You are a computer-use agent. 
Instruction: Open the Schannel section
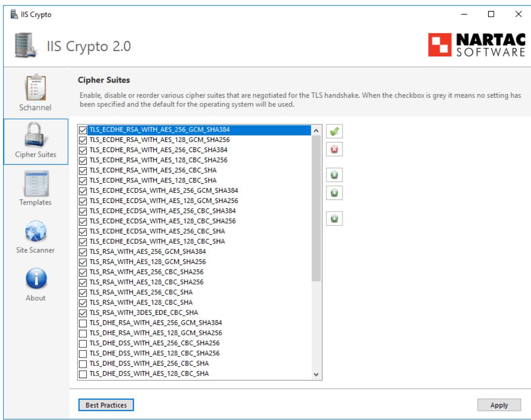[x=35, y=92]
